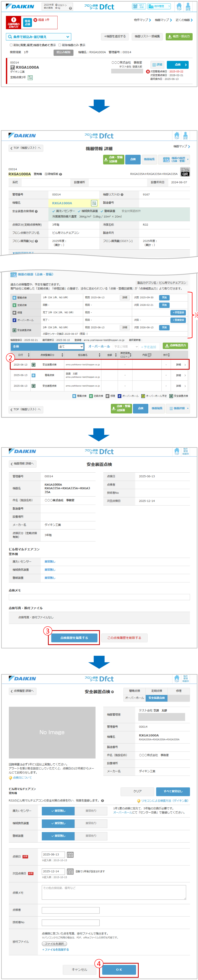Click the help icon beside 安全装置点検情報
The height and width of the screenshot is (980, 198).
36,211
